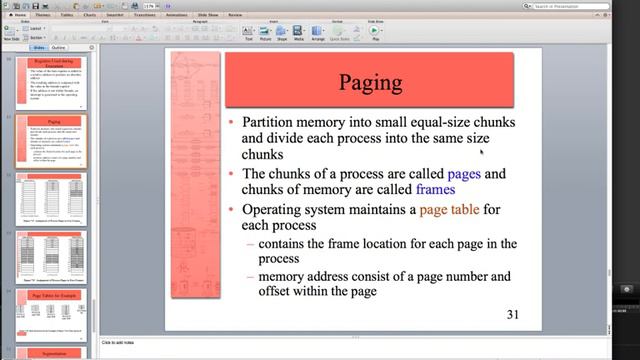Select the slide thumbnail above the Paging slide
The width and height of the screenshot is (640, 360).
(51, 83)
